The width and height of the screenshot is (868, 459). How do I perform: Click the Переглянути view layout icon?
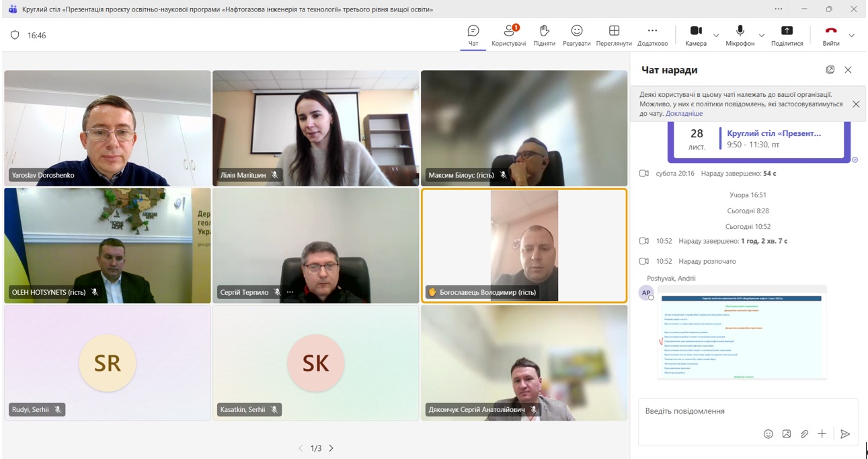(613, 32)
